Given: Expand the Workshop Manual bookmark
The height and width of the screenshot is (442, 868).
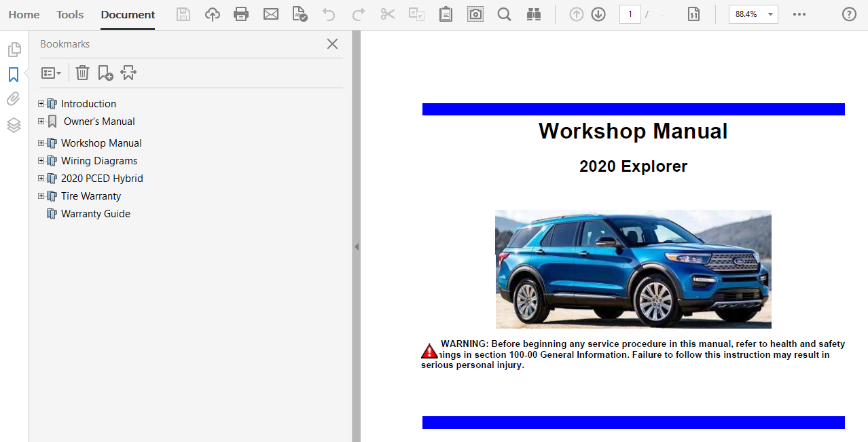Looking at the screenshot, I should coord(41,143).
